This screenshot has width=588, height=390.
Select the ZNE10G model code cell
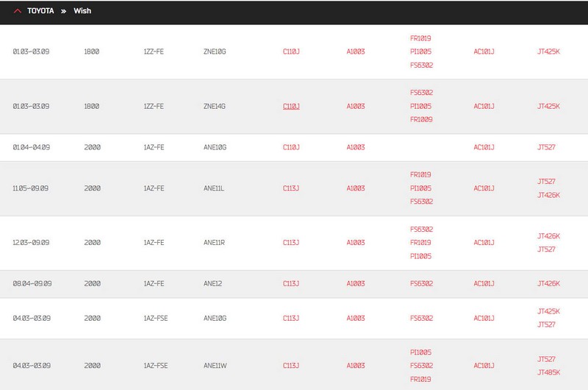coord(215,52)
